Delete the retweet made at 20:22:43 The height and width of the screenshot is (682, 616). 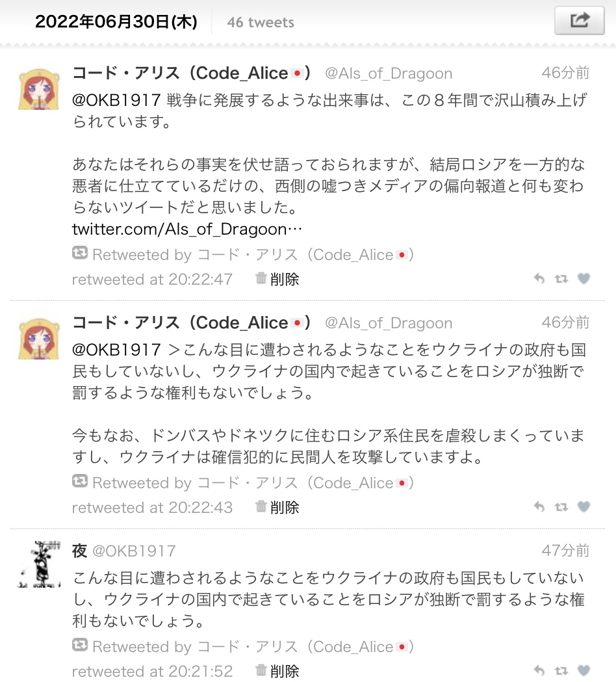(x=277, y=507)
